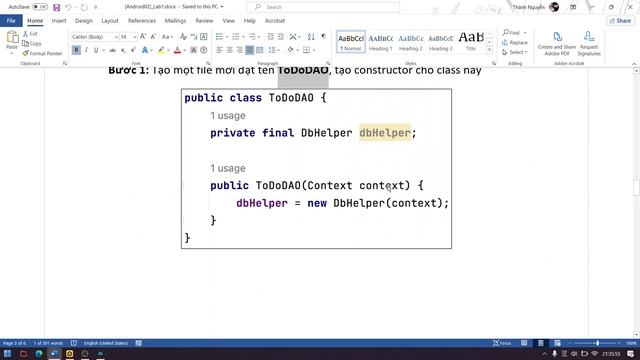Open File Explorer from the taskbar
Image resolution: width=640 pixels, height=360 pixels.
[23, 353]
